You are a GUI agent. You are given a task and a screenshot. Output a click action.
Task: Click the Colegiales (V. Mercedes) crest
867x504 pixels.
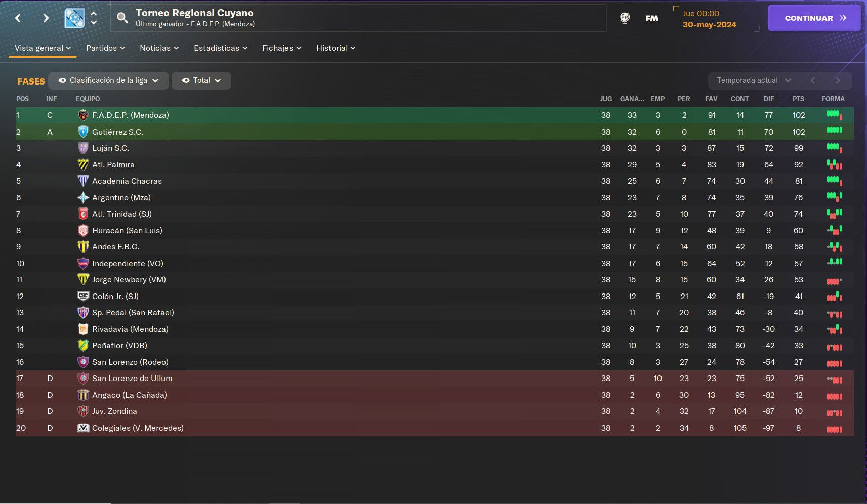[x=83, y=428]
